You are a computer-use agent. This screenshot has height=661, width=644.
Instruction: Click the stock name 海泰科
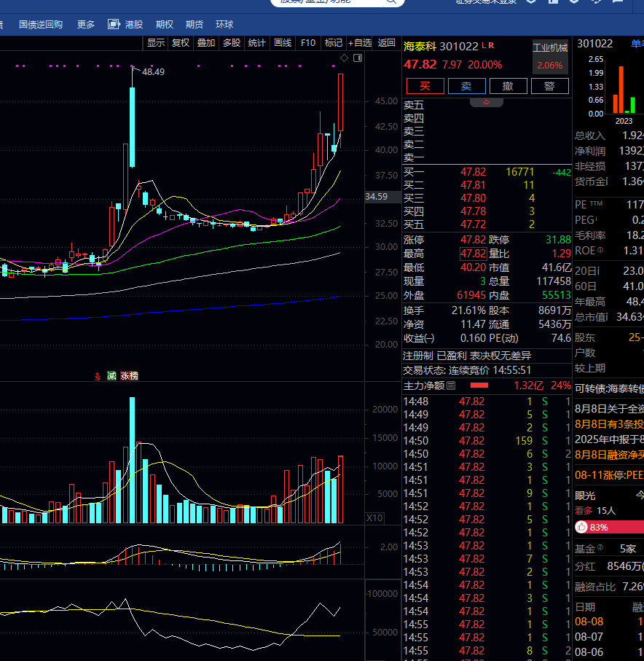(420, 46)
